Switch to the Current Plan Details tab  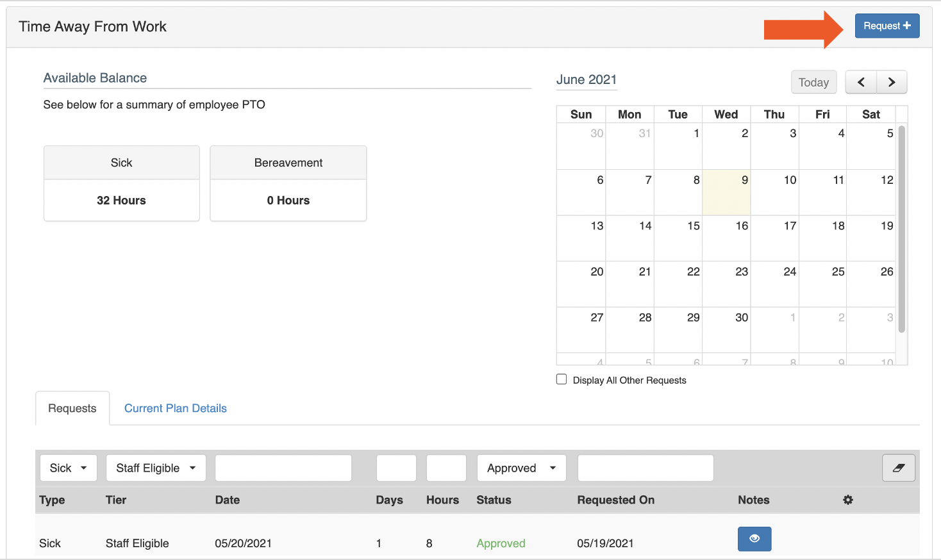pos(175,408)
